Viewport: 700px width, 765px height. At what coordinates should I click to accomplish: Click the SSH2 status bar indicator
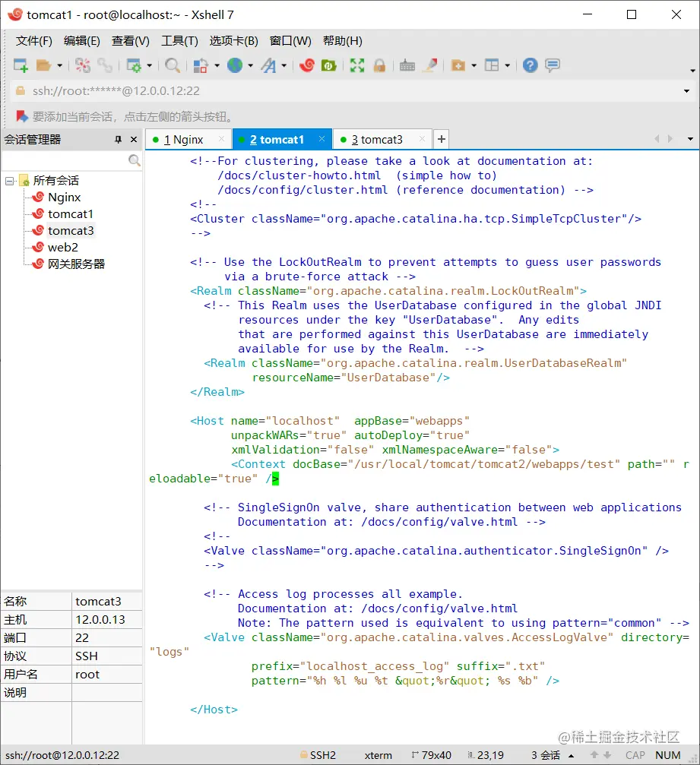pyautogui.click(x=318, y=755)
